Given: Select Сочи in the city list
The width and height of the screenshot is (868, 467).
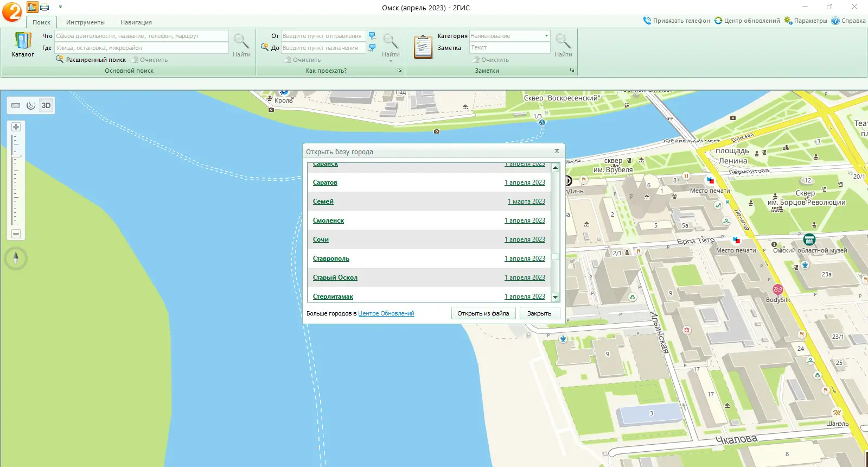Looking at the screenshot, I should click(321, 239).
